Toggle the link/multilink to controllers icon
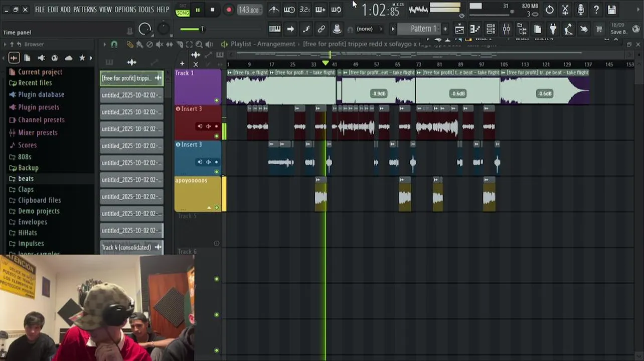This screenshot has width=644, height=361. tap(321, 29)
